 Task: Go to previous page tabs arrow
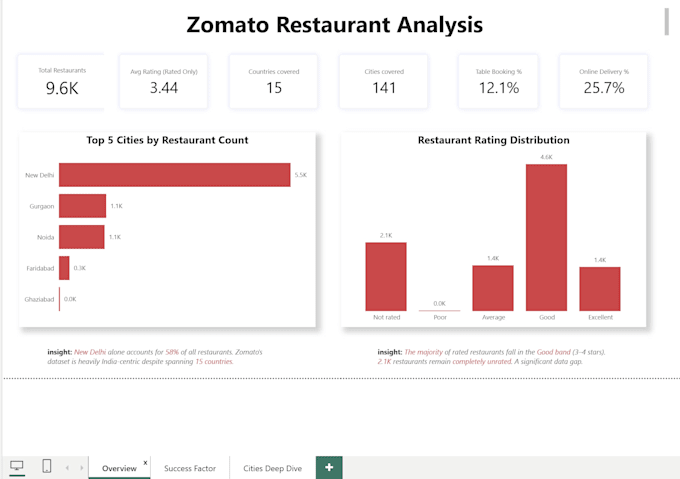click(67, 468)
